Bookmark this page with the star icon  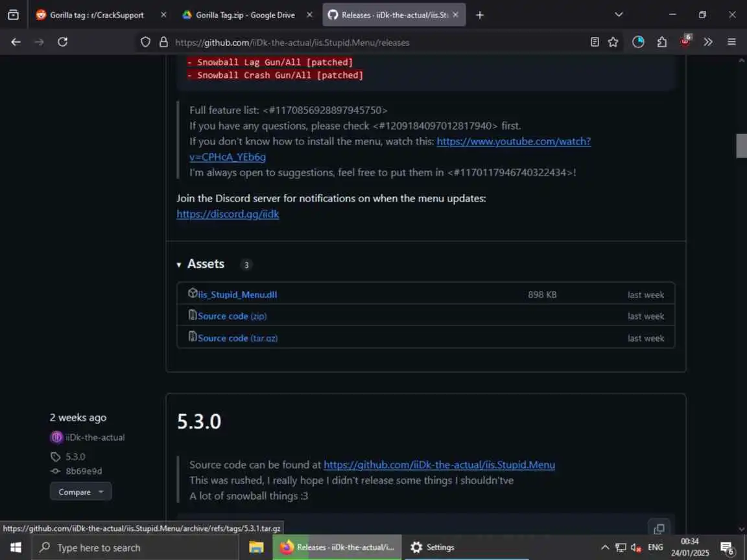[613, 42]
